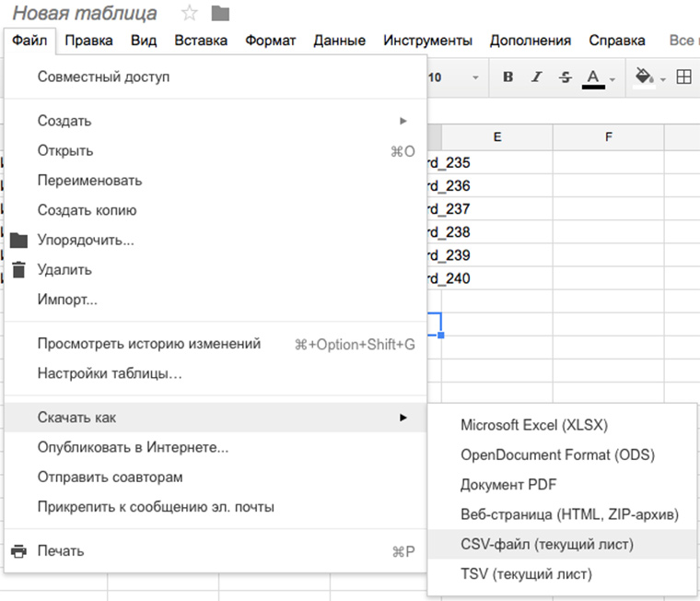Screen dimensions: 700x601
Task: Open the font size dropdown
Action: [475, 77]
